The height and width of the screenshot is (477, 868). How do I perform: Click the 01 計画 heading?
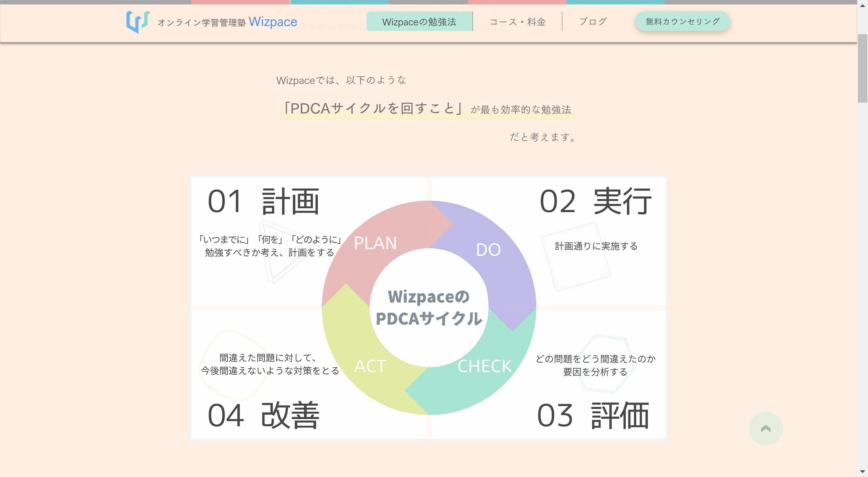coord(263,201)
